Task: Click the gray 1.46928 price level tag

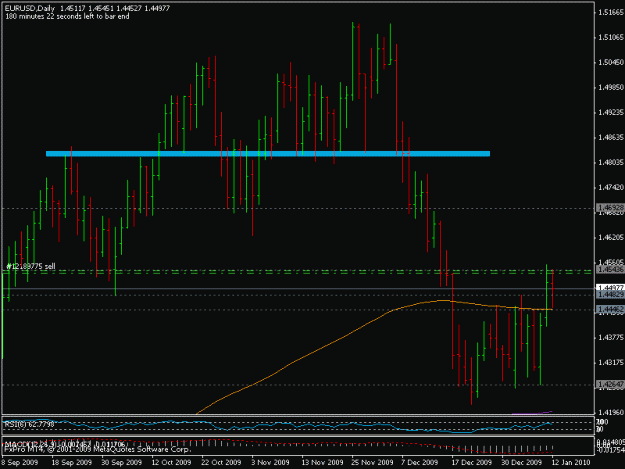Action: (610, 208)
